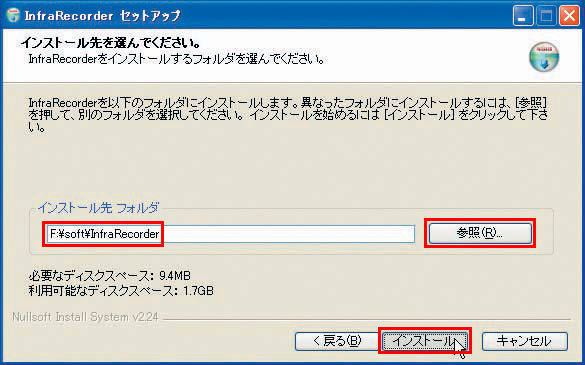Click the 'InfraRecorder セットアップ' window title

coord(102,16)
